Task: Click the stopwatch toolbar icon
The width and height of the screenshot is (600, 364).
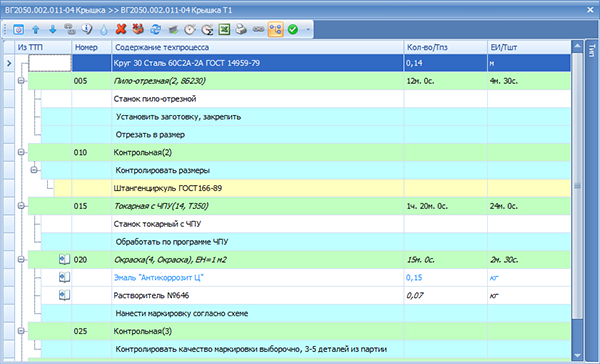Action: (190, 29)
